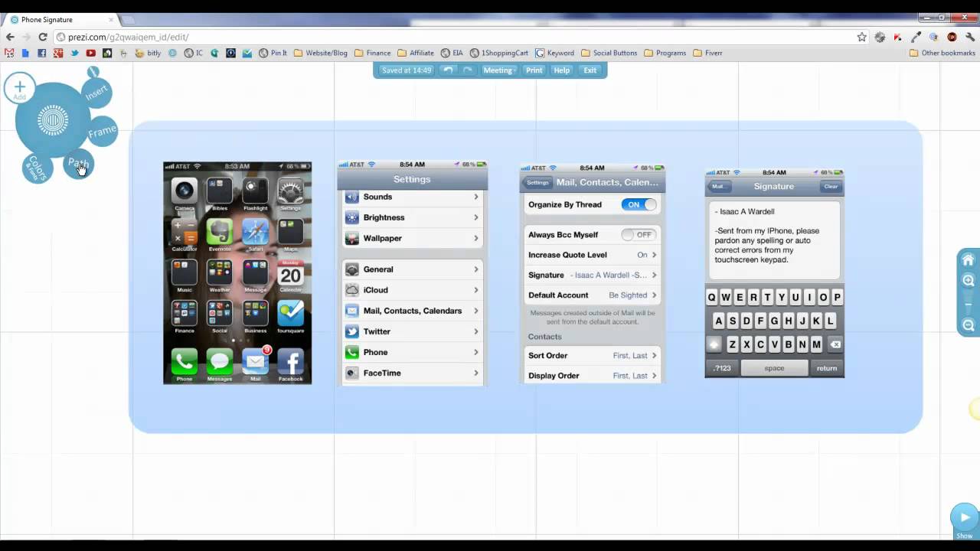980x551 pixels.
Task: Click the Safari app icon
Action: 255,232
